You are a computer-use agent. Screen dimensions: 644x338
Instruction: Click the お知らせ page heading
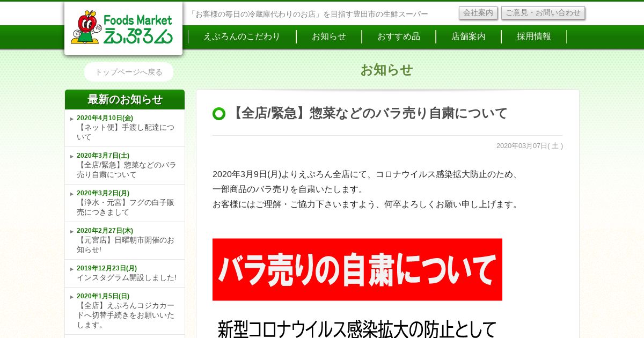tap(387, 70)
